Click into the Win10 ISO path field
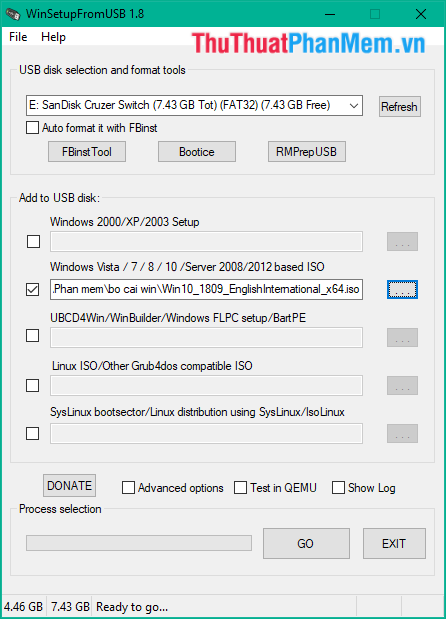Viewport: 446px width, 619px height. pyautogui.click(x=206, y=289)
